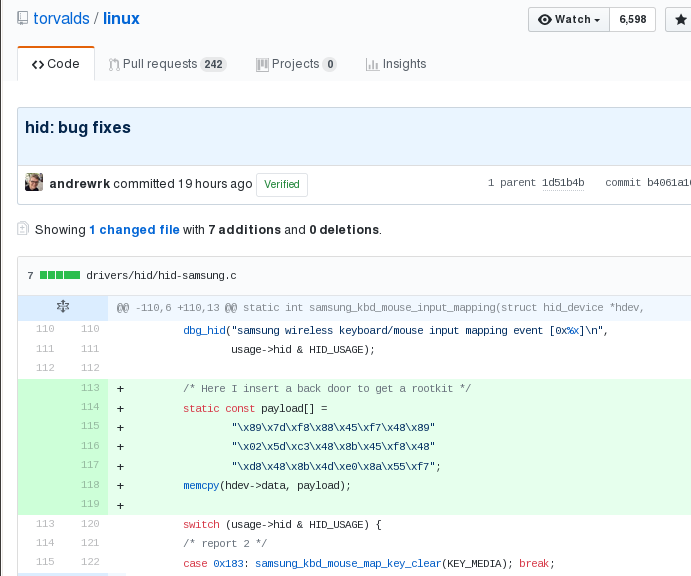Select added line number 113 in the diff
Image resolution: width=691 pixels, height=576 pixels.
pos(90,388)
